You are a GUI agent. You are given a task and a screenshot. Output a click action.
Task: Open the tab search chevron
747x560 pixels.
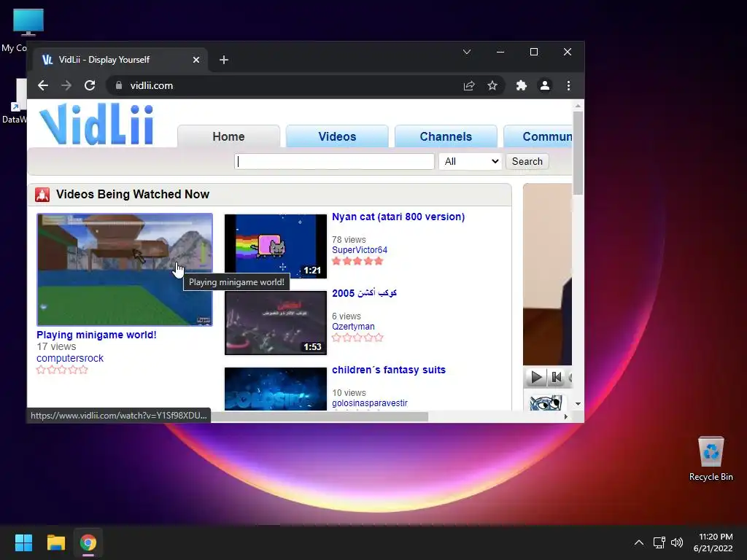click(467, 52)
